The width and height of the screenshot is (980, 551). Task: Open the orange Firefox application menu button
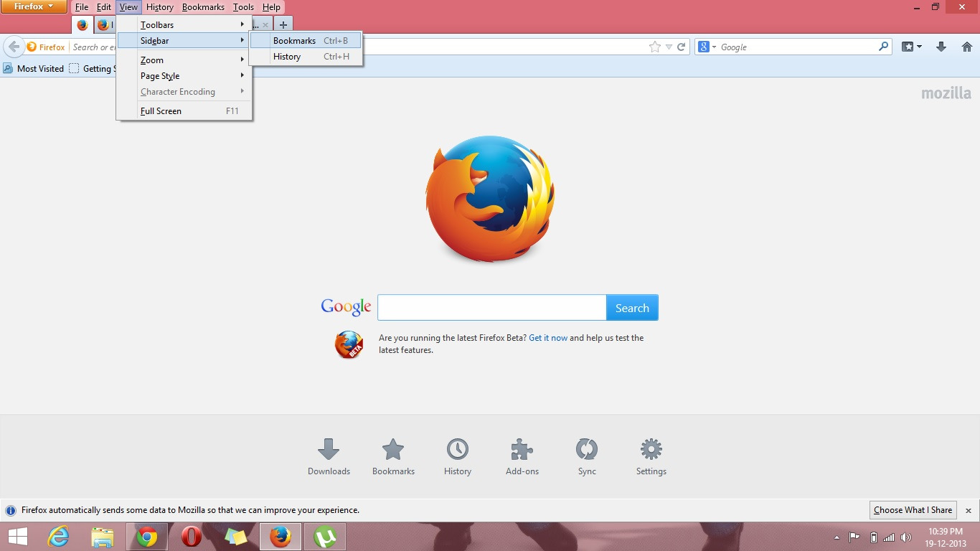tap(34, 7)
